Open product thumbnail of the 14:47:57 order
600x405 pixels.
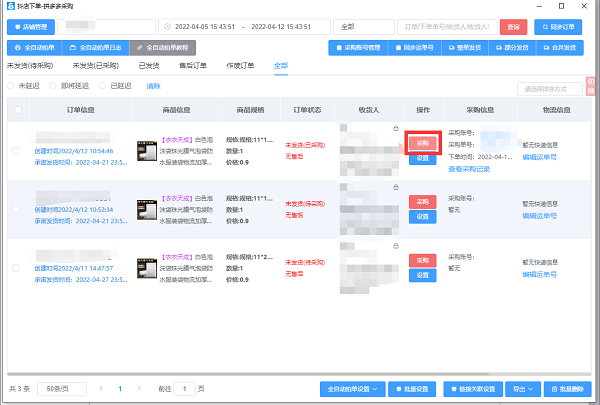(147, 268)
